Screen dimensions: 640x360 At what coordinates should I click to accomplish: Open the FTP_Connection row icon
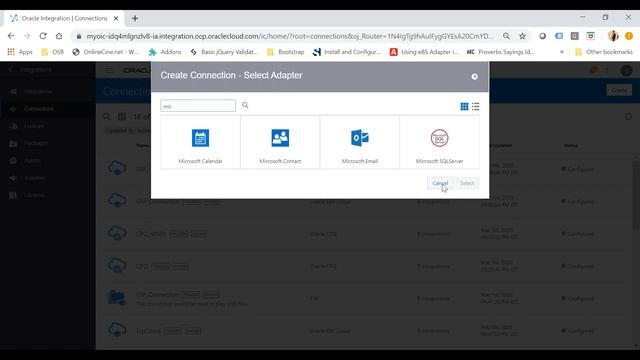117,298
